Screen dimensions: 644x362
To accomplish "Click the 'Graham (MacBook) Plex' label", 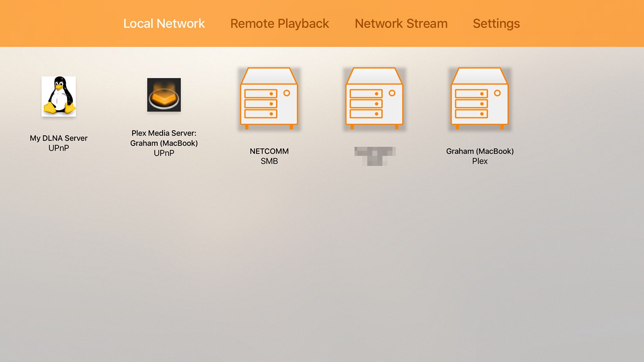I will (x=480, y=156).
